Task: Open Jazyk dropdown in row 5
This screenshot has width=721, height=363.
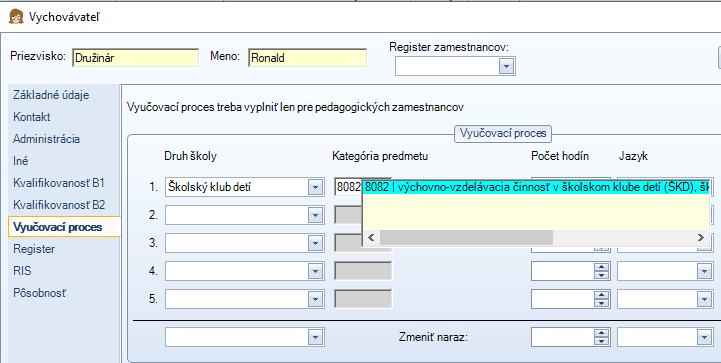Action: click(x=704, y=300)
